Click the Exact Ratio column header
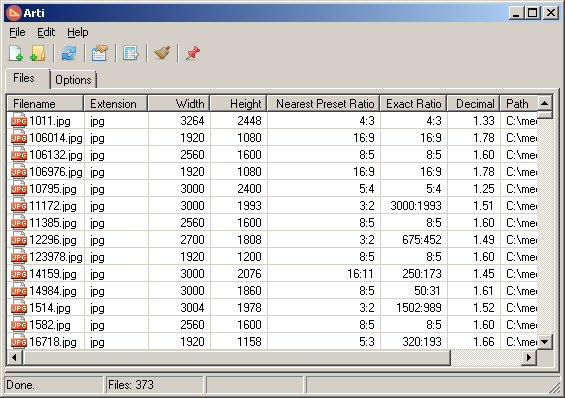565x398 pixels. tap(414, 104)
